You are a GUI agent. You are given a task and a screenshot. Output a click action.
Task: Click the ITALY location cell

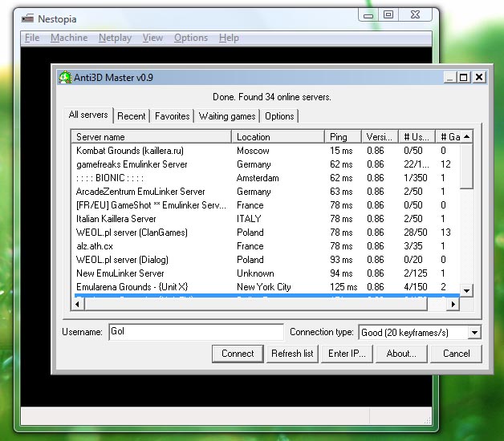249,219
